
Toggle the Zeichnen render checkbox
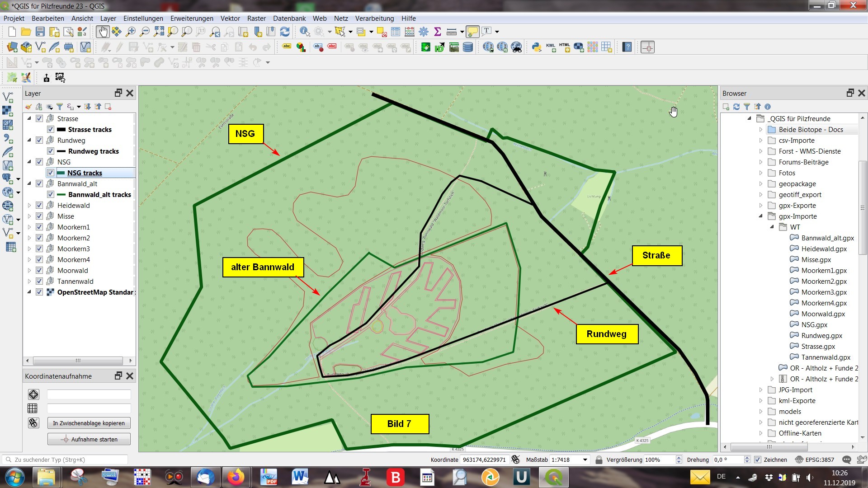click(758, 460)
